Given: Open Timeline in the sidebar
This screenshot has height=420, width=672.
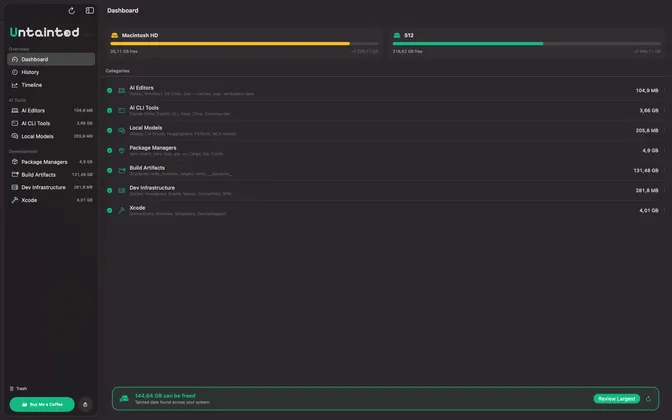Looking at the screenshot, I should (51, 85).
